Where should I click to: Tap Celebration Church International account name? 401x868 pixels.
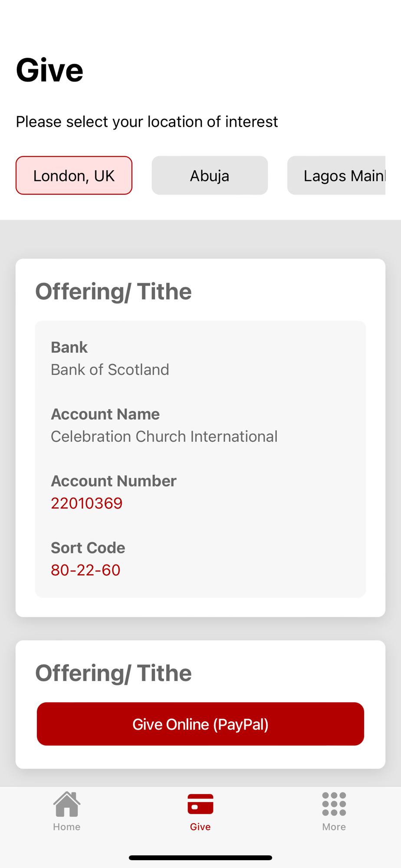pos(164,436)
